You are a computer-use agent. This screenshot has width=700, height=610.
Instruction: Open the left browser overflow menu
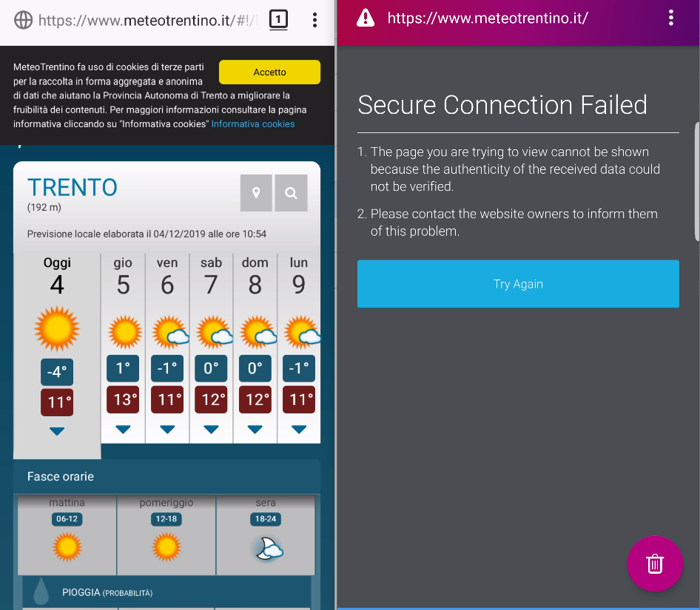[314, 20]
